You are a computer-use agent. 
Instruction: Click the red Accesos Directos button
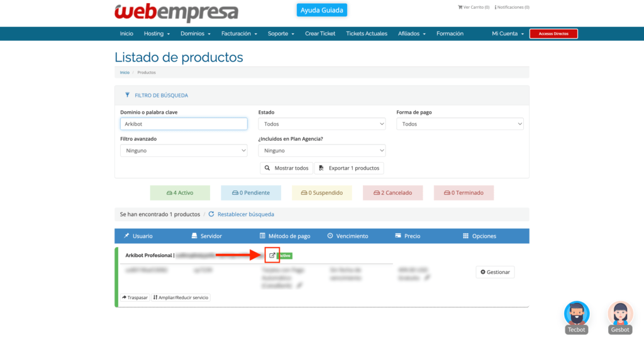(553, 34)
